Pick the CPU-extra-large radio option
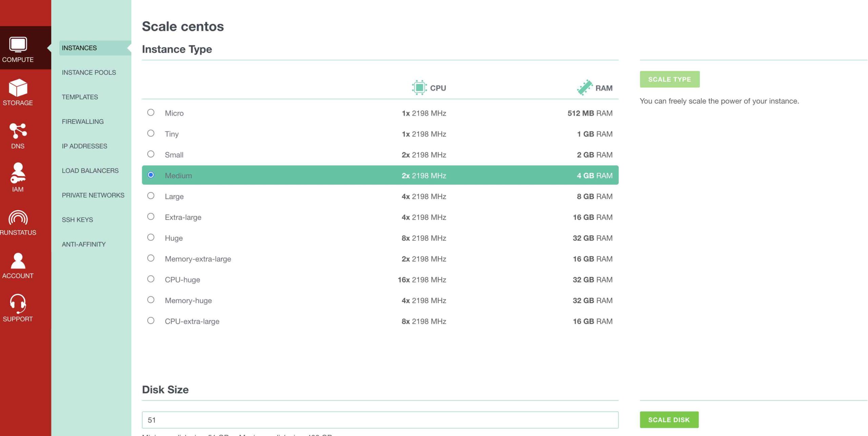This screenshot has width=868, height=436. [x=151, y=321]
